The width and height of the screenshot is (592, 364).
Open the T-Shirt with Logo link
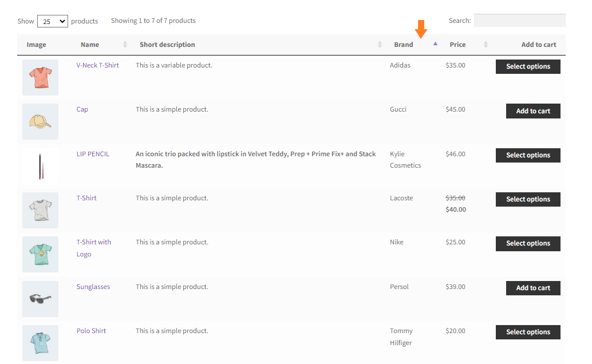94,248
